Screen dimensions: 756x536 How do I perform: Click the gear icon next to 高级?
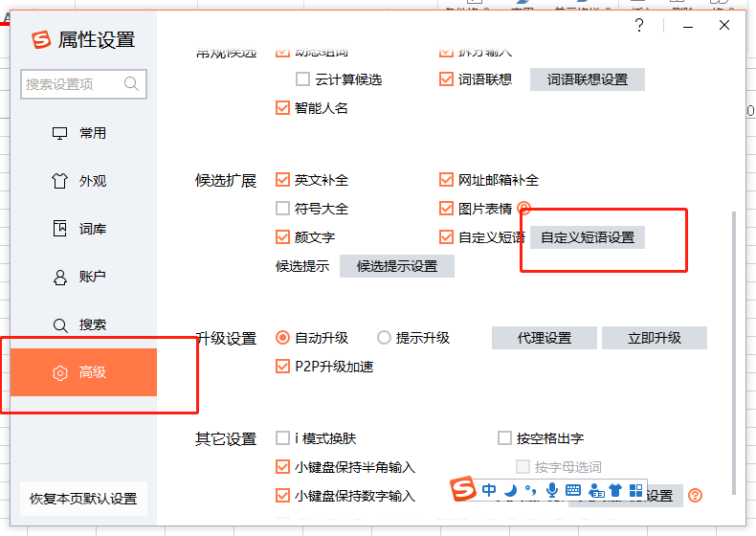click(x=59, y=373)
